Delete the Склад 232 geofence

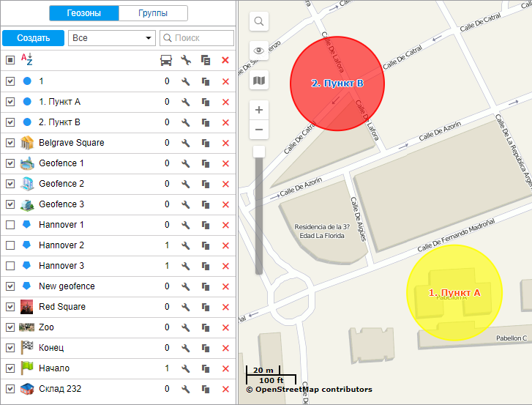(225, 389)
